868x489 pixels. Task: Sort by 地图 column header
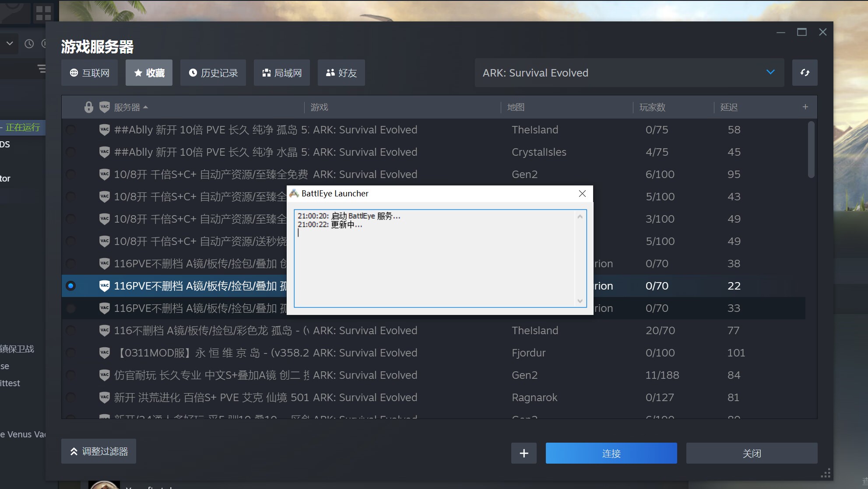click(x=516, y=107)
